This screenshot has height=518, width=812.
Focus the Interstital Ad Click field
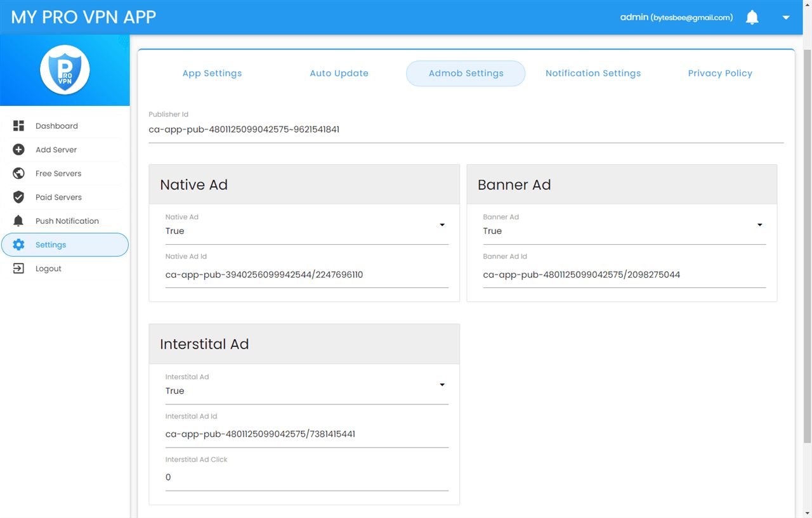[x=306, y=477]
